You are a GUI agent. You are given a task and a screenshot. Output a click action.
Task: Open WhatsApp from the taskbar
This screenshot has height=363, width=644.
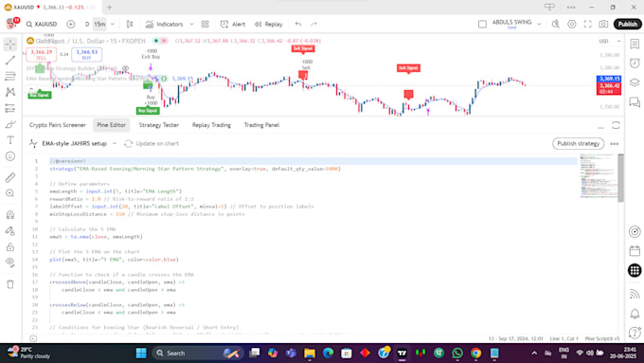coord(457,354)
